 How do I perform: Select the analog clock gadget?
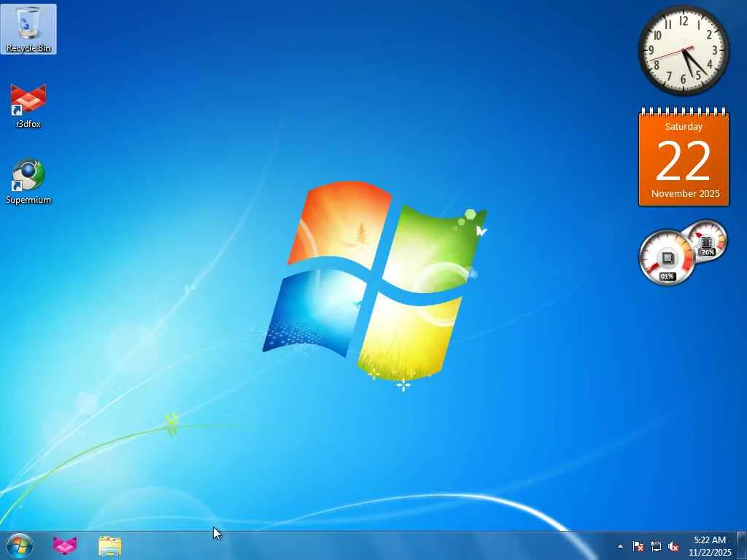point(684,50)
